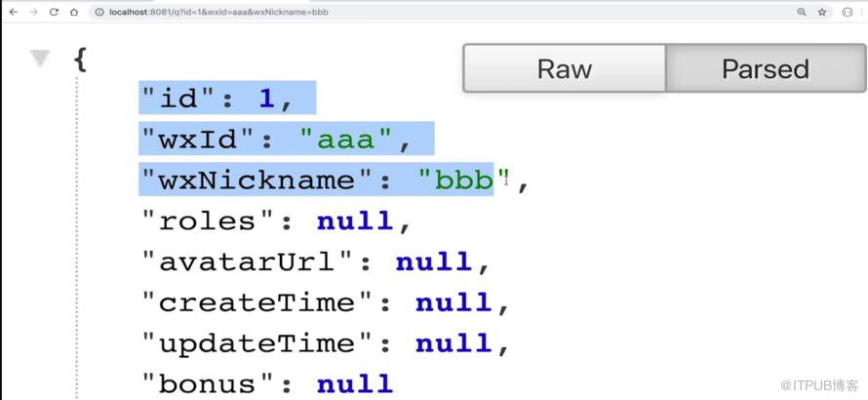Click the null value of avatarUrl
868x400 pixels.
tap(434, 262)
